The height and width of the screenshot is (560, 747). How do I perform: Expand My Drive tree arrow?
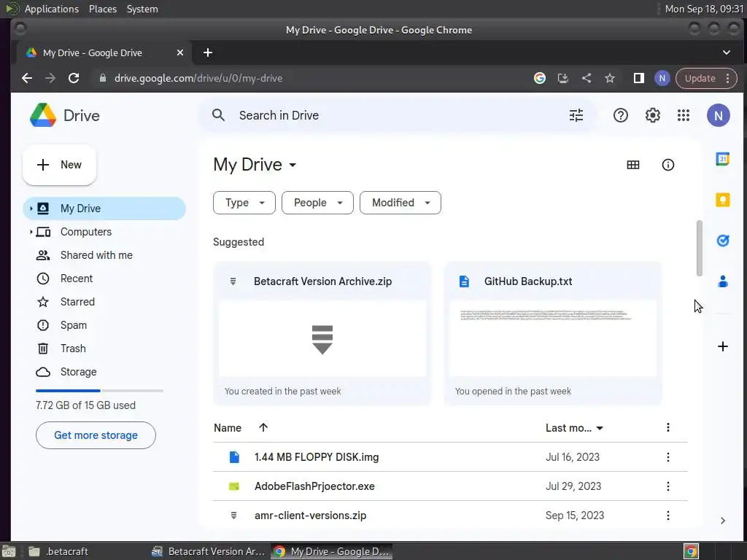pyautogui.click(x=31, y=209)
